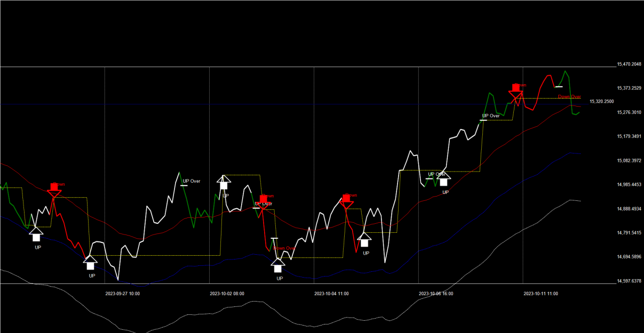Click the 14,791.5415 price axis label

[x=629, y=233]
